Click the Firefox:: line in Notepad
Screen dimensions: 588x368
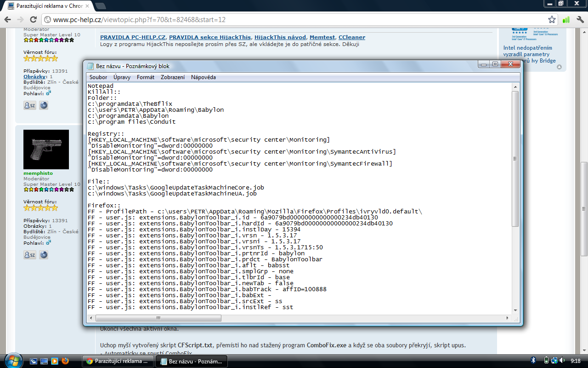tap(104, 206)
